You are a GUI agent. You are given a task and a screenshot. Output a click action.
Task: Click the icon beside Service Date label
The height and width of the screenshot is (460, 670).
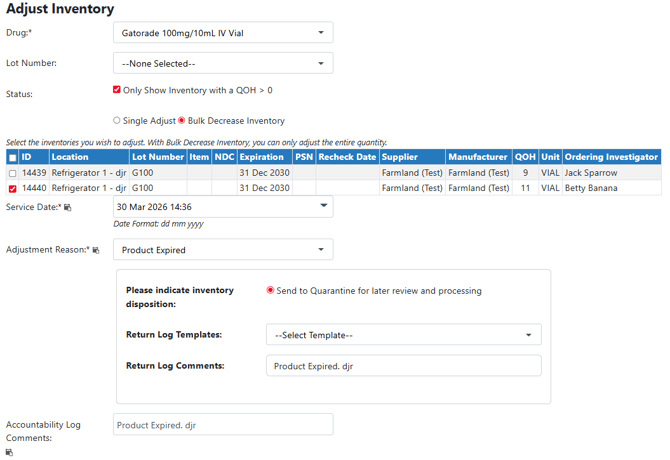click(x=68, y=208)
